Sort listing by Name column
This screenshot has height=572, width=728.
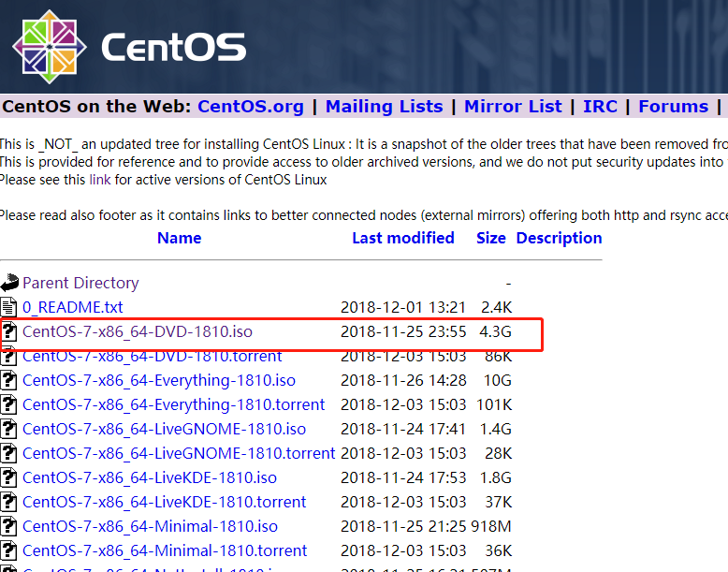180,238
